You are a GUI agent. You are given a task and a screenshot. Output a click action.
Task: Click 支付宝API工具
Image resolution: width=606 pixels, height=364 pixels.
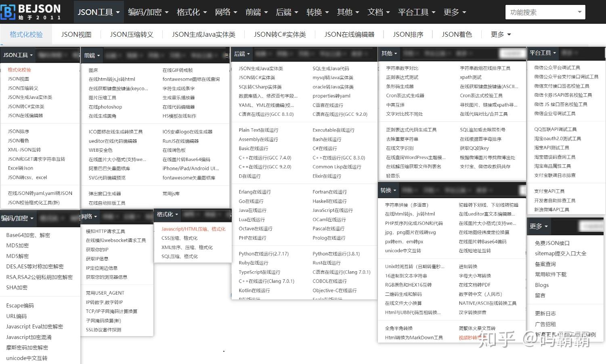pyautogui.click(x=549, y=191)
